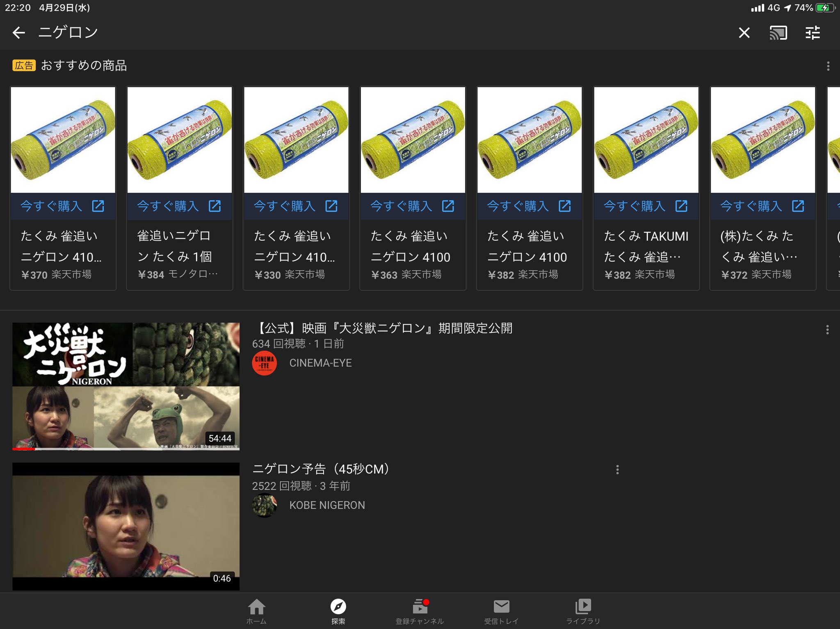Open the KOBE NIGERON channel avatar
Image resolution: width=840 pixels, height=629 pixels.
(x=264, y=505)
